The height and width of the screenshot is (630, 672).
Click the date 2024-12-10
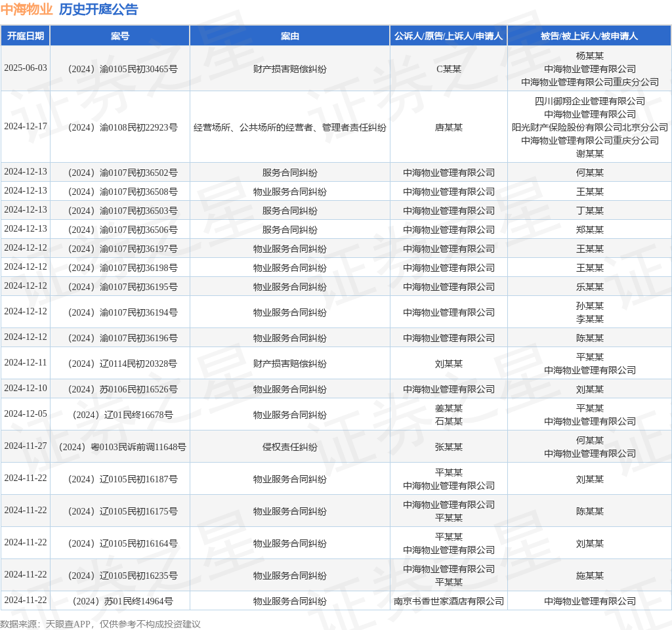(26, 388)
